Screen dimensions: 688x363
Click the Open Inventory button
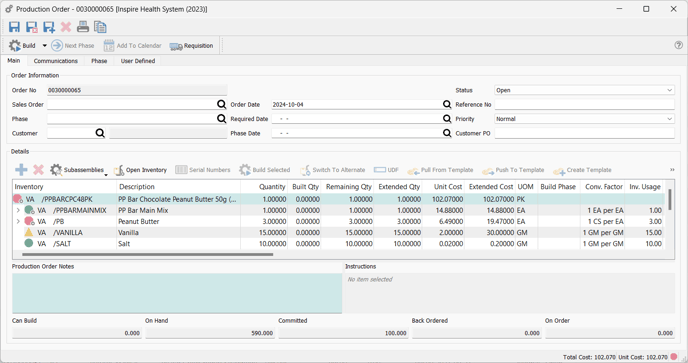pyautogui.click(x=140, y=170)
